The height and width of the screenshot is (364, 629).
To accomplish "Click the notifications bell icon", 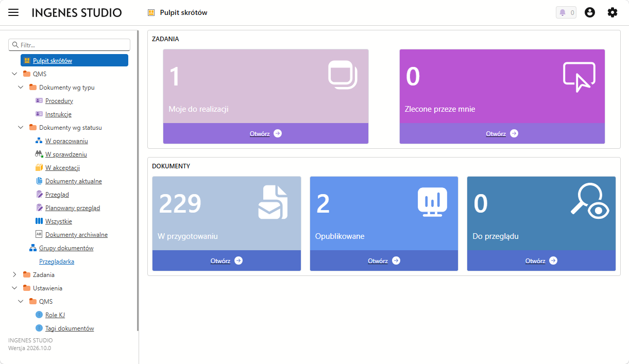I will pyautogui.click(x=566, y=12).
